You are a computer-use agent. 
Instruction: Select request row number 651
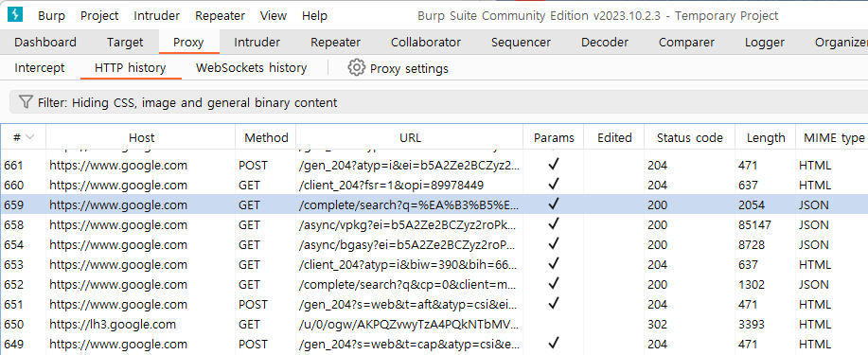434,305
